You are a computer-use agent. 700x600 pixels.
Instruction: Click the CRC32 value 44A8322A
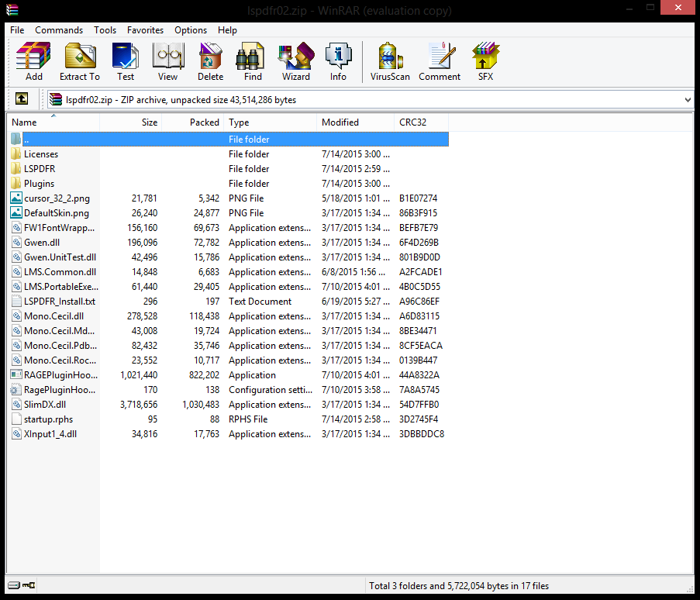tap(419, 375)
